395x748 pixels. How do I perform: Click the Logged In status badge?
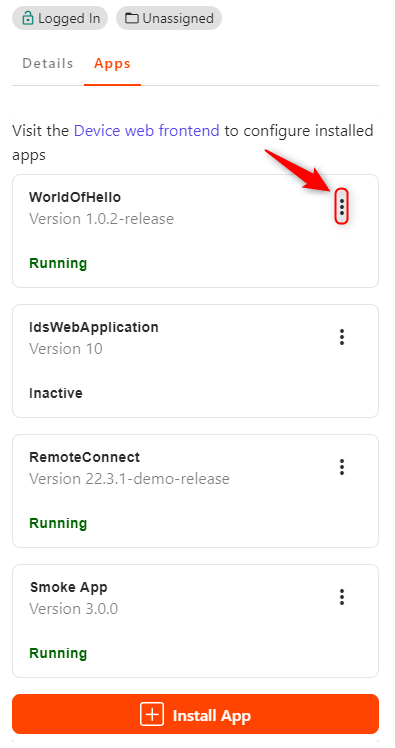pos(60,18)
